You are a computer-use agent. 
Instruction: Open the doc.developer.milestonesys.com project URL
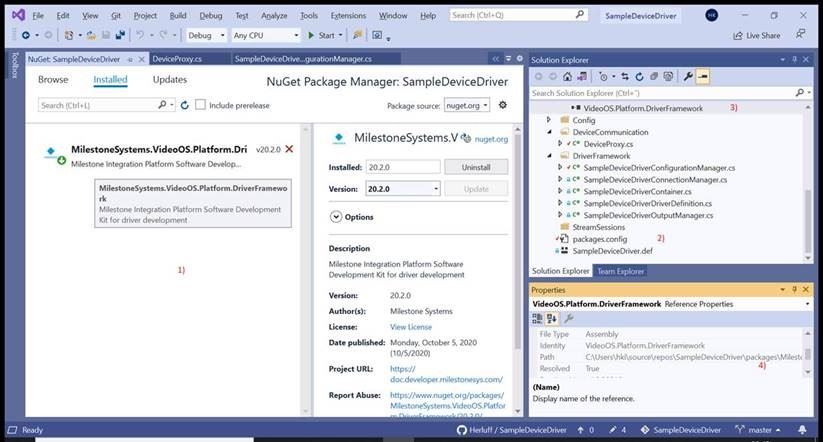446,374
